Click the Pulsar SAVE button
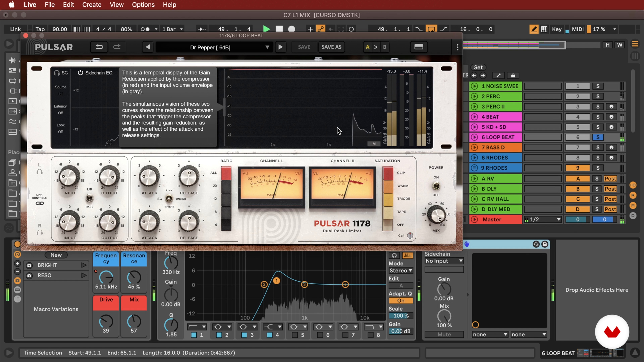This screenshot has height=362, width=644. point(304,47)
